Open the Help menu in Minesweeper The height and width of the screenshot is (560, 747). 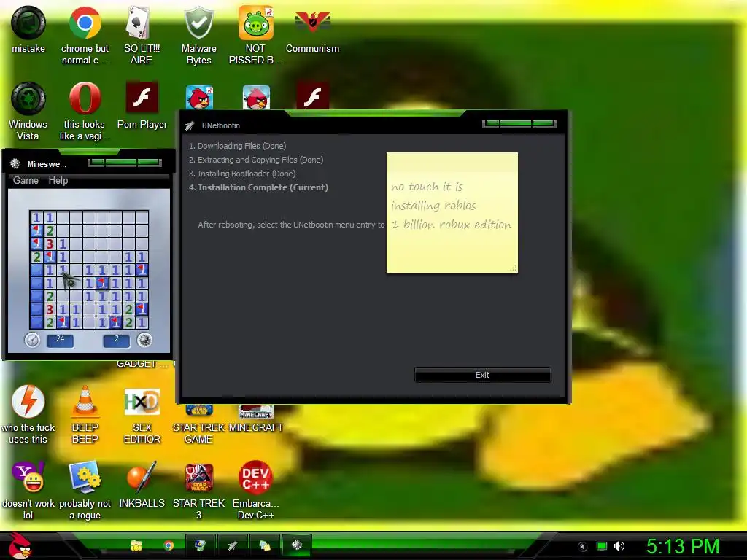[58, 181]
